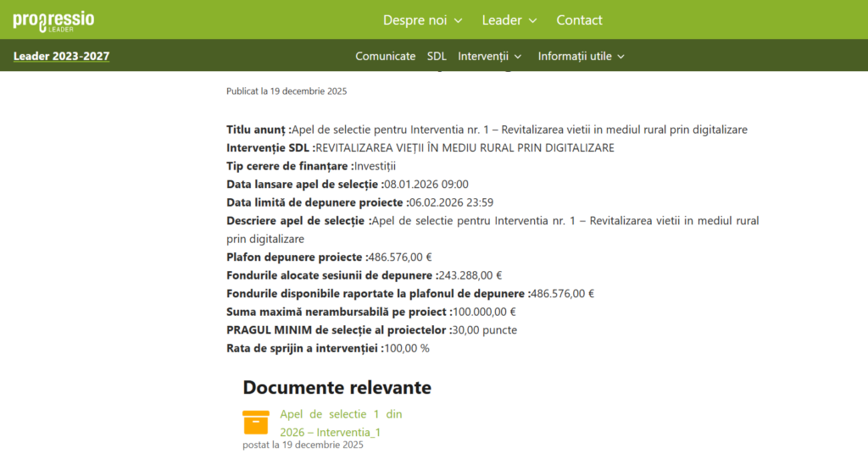Click the Leader 2023-2027 link
Screen dimensions: 868x470
[61, 57]
